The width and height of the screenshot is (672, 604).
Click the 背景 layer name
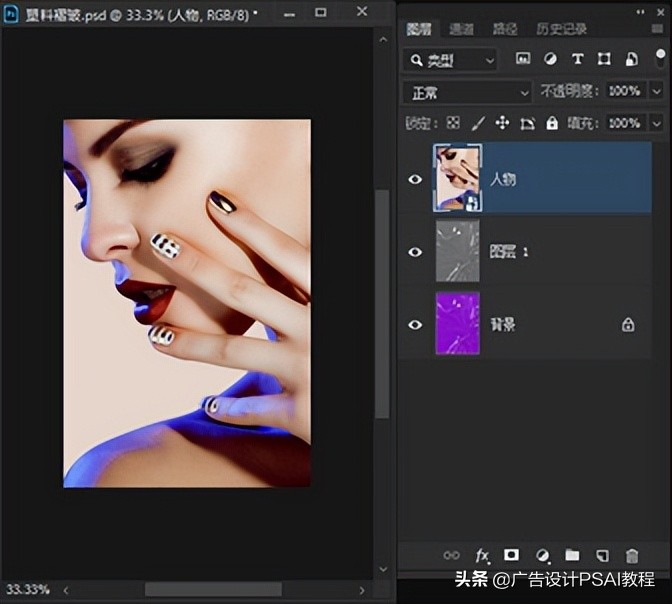pyautogui.click(x=503, y=325)
